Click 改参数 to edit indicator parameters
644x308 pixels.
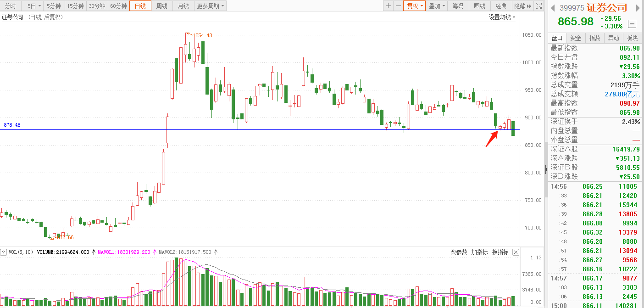[x=459, y=252]
